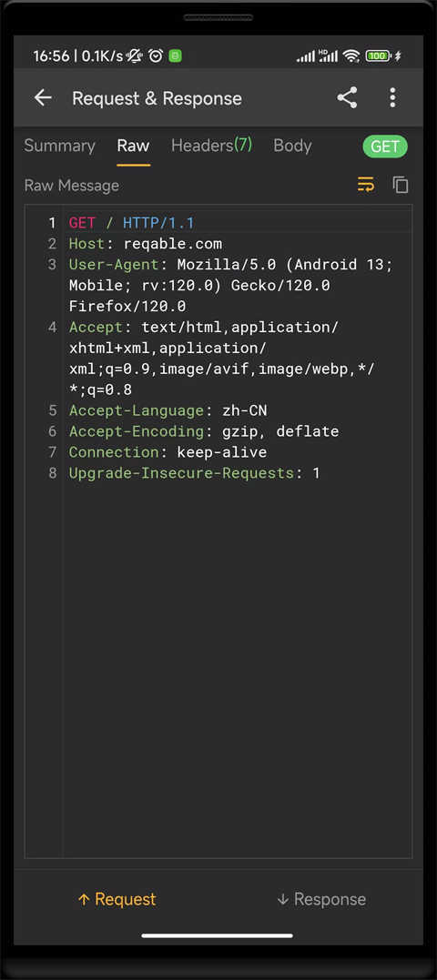Image resolution: width=437 pixels, height=980 pixels.
Task: Tap the battery indicator in status bar
Action: [x=379, y=56]
